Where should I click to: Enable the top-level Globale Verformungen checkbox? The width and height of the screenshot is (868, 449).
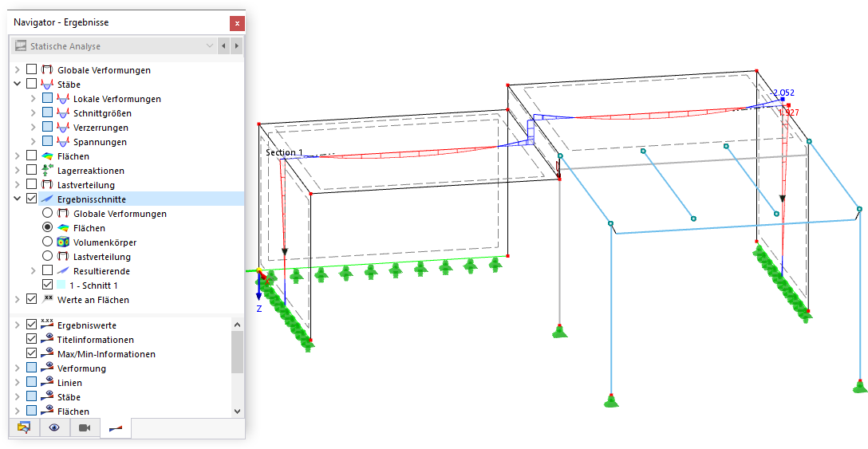[x=32, y=69]
